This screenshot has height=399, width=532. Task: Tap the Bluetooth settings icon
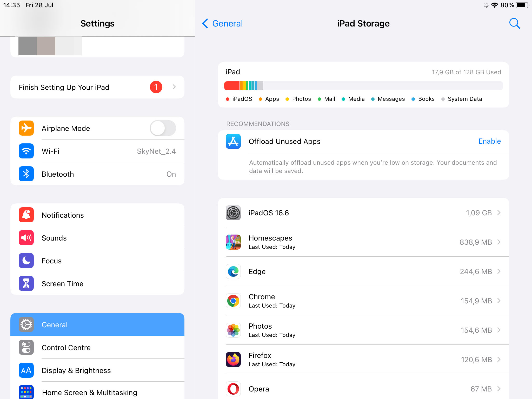tap(26, 174)
